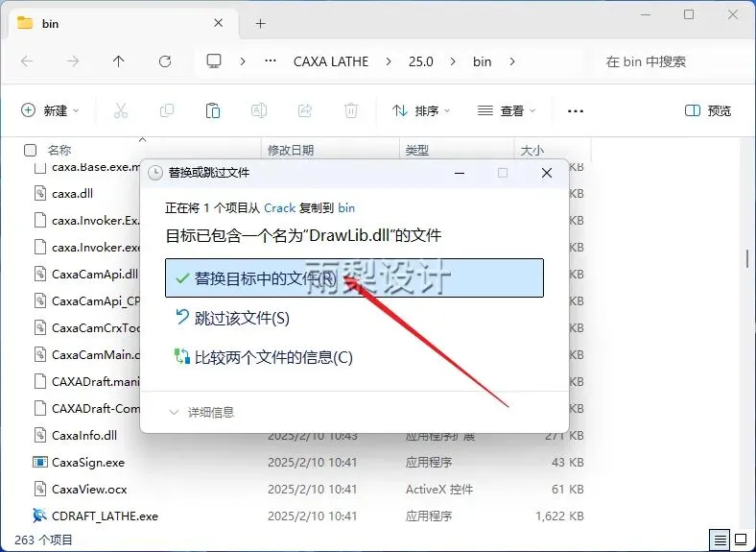Open the 查看 view dropdown

pyautogui.click(x=507, y=111)
